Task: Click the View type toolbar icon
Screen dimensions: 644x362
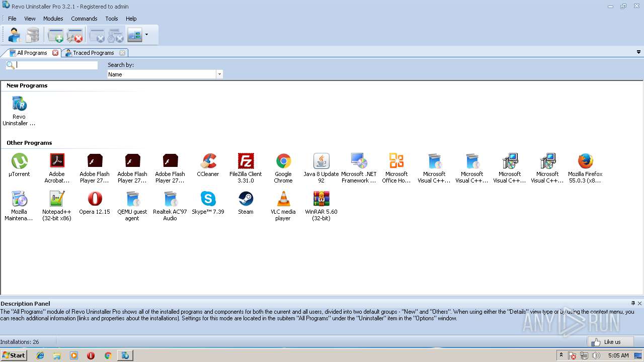Action: click(x=135, y=35)
